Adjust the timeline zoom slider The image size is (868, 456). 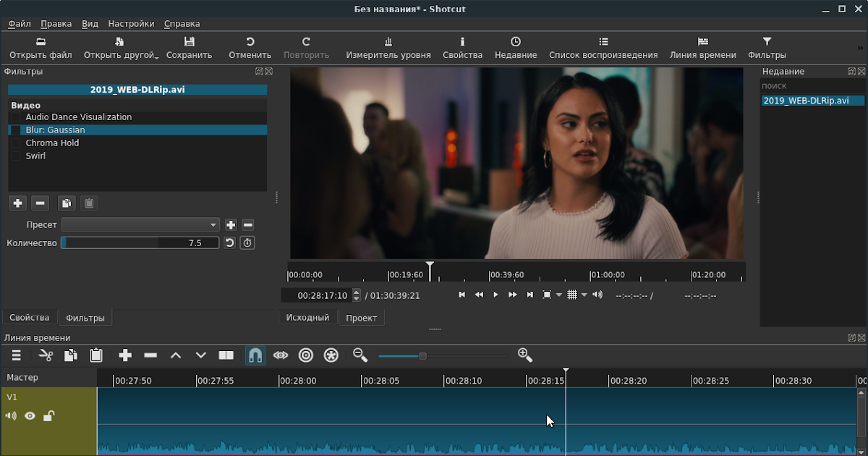422,355
